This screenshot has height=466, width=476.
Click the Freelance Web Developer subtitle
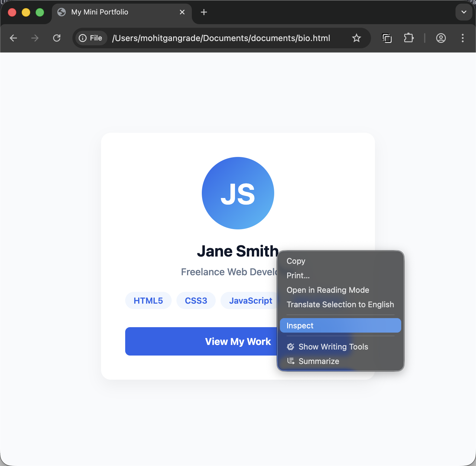[229, 272]
